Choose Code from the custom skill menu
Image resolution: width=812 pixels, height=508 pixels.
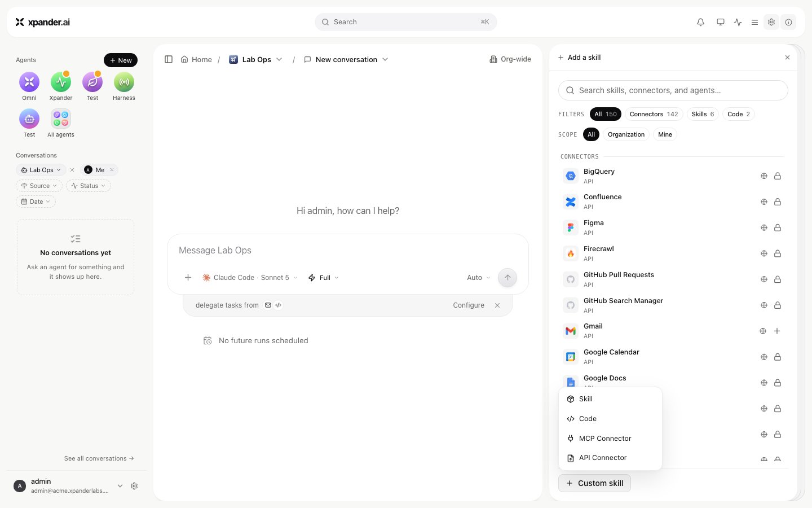[610, 419]
